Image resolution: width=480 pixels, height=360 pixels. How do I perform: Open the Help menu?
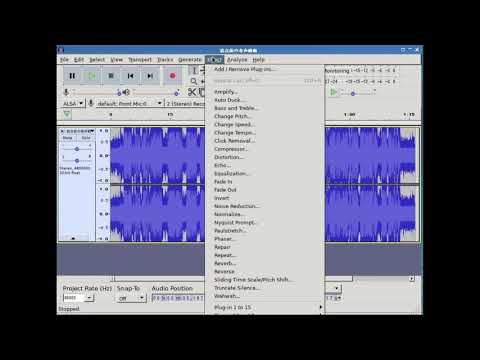tap(258, 60)
